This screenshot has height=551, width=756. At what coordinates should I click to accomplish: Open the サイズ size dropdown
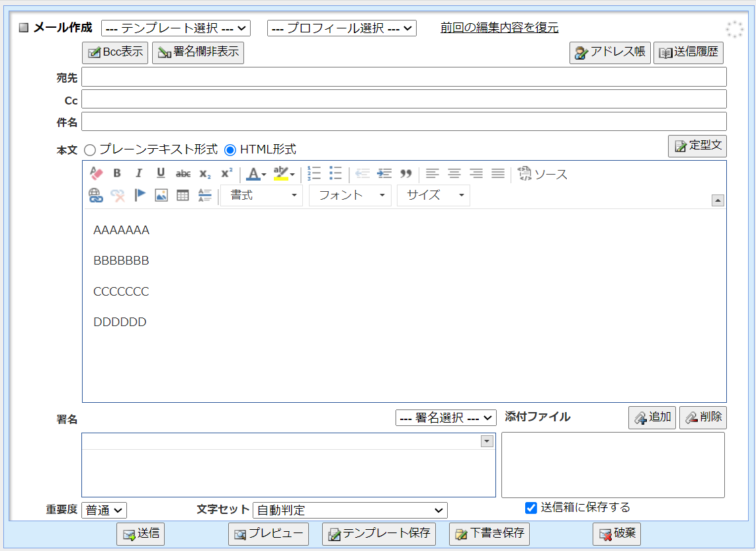pos(433,195)
